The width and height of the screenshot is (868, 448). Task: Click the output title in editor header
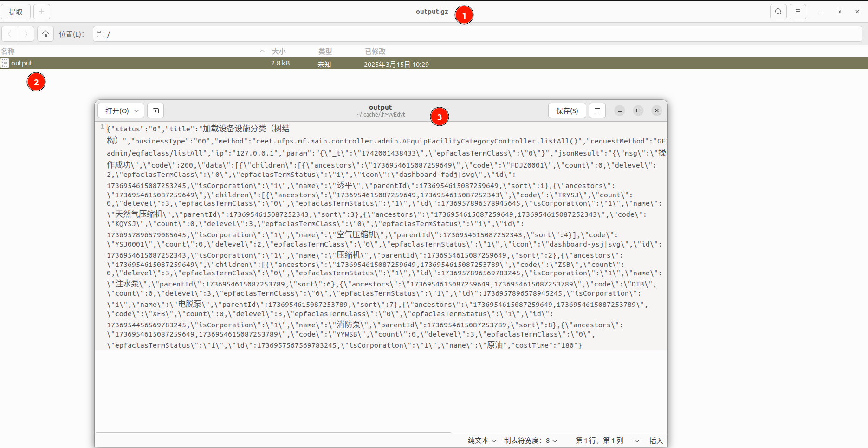[x=381, y=107]
